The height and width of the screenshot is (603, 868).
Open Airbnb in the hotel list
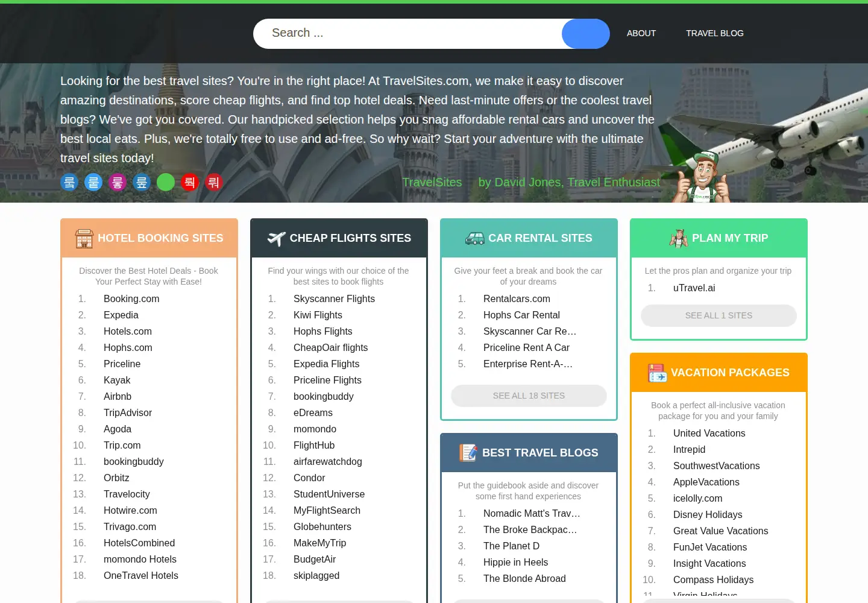[x=118, y=396]
